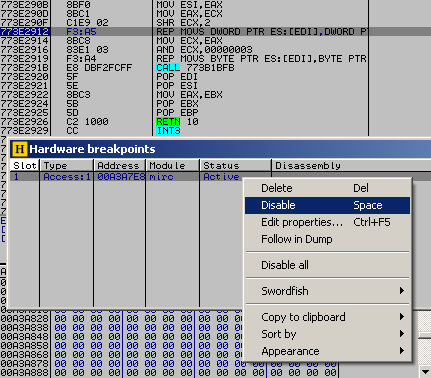The image size is (431, 378).
Task: Click the INT3 instruction
Action: point(168,131)
